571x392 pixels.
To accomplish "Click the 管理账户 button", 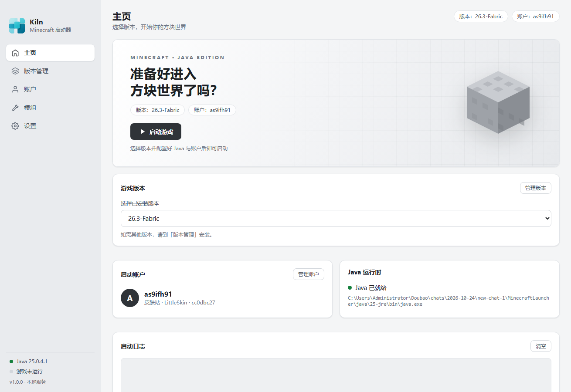I will click(309, 274).
